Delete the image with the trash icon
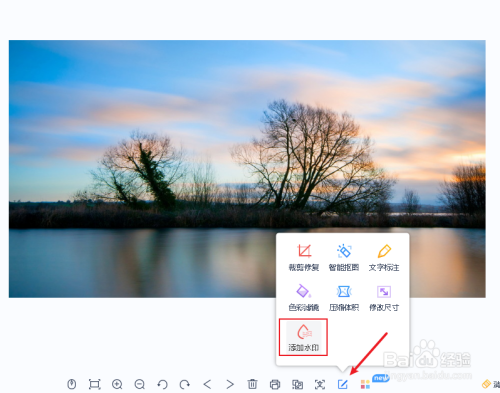This screenshot has width=500, height=393. [x=252, y=384]
